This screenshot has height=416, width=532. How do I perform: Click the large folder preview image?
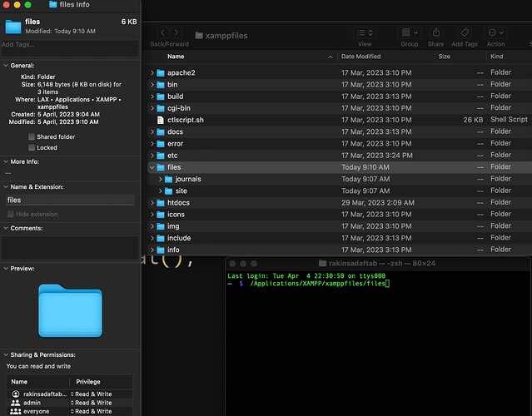coord(70,310)
